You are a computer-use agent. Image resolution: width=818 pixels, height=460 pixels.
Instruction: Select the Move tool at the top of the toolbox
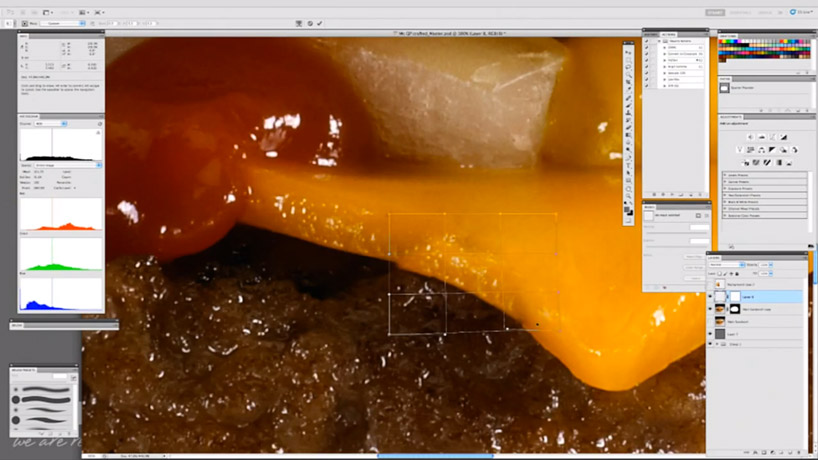pos(628,52)
